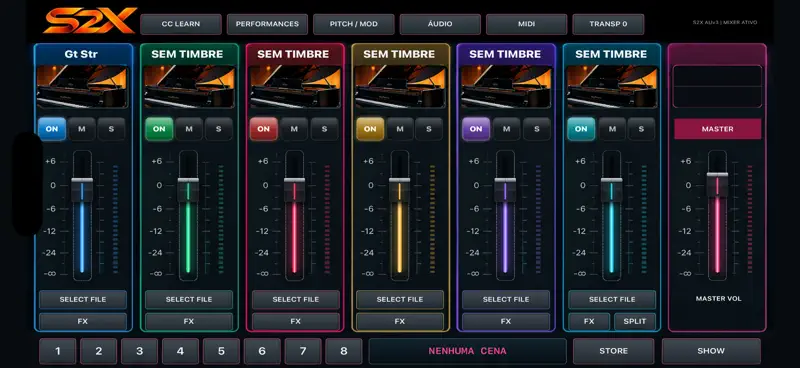This screenshot has width=800, height=368.
Task: Click the purple channel fader handle
Action: pos(505,189)
